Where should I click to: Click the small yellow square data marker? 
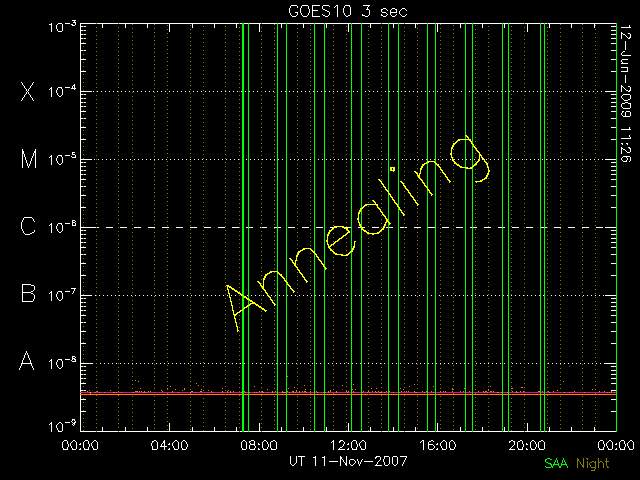(x=393, y=169)
